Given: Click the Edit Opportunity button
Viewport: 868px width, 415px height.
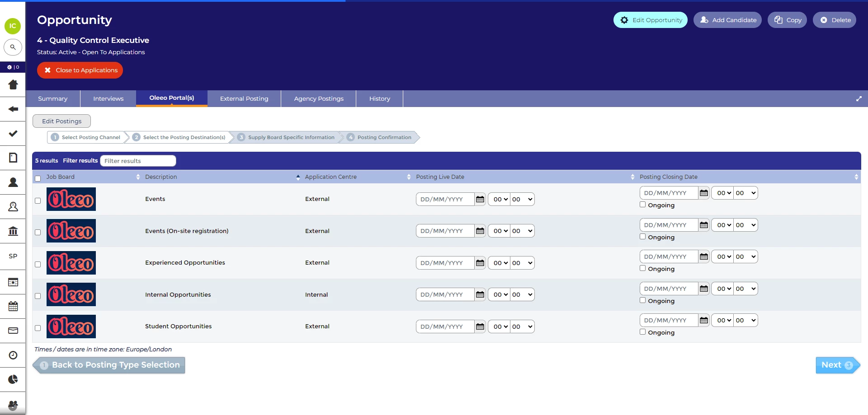Looking at the screenshot, I should pos(651,20).
